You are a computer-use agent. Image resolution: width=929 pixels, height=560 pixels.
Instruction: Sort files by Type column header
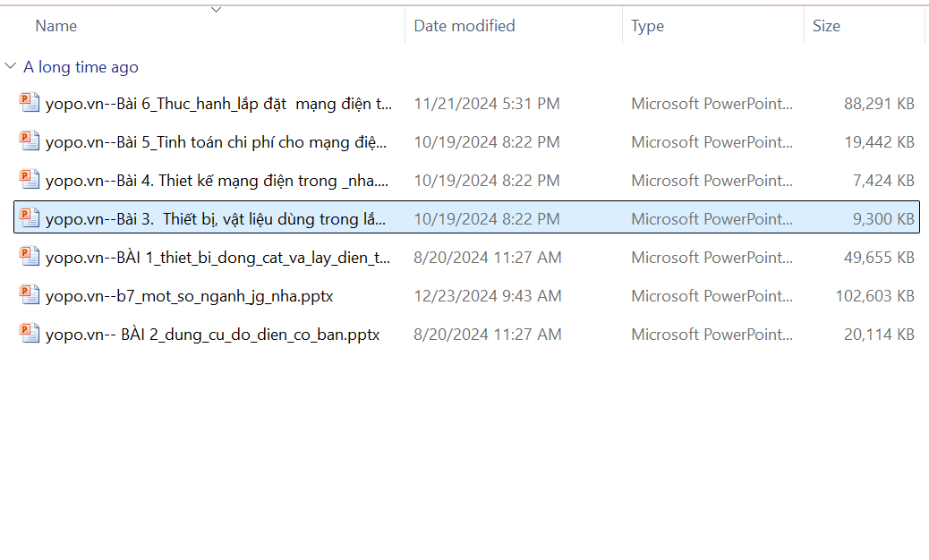pos(647,26)
